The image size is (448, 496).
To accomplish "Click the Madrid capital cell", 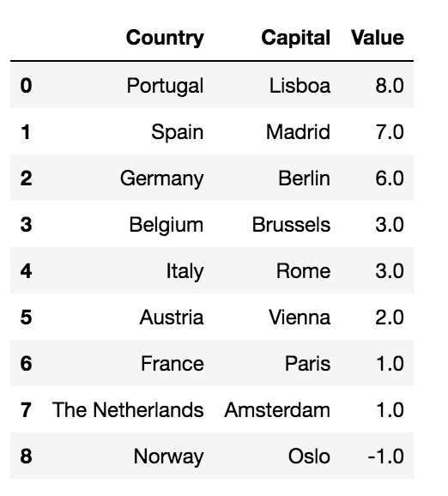I will click(x=298, y=131).
